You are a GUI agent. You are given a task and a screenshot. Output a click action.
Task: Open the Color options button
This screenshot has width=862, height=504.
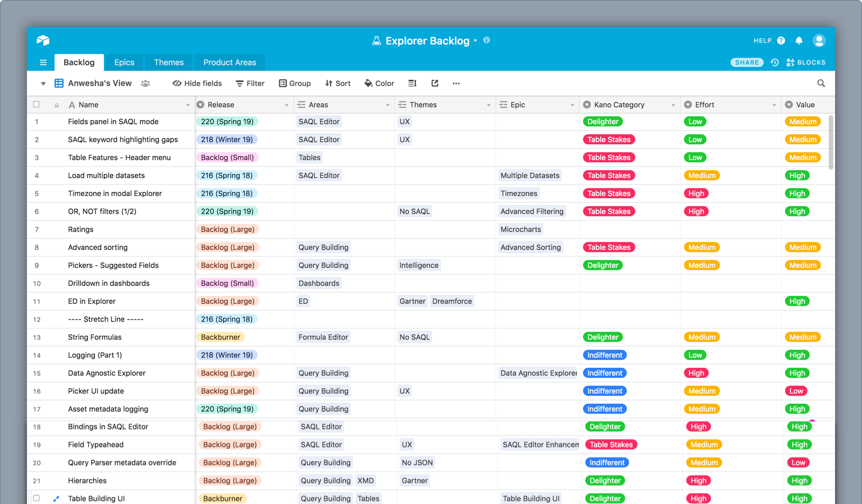[379, 83]
